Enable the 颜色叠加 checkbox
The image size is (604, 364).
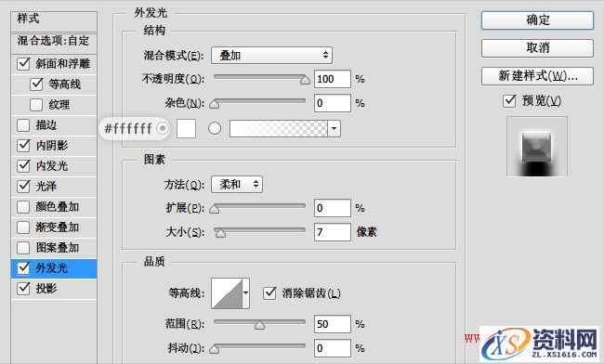(23, 207)
